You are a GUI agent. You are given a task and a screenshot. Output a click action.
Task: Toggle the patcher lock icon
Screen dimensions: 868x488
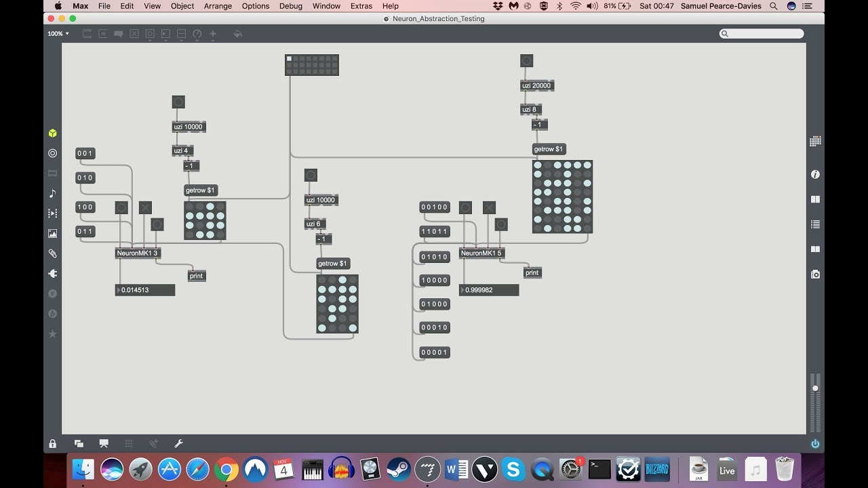click(52, 444)
